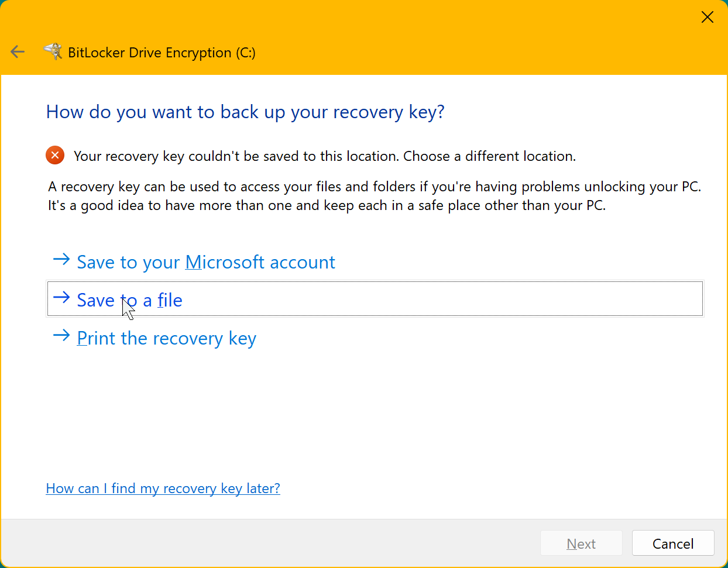Click the recovery key description paragraph
The height and width of the screenshot is (568, 728).
(375, 196)
